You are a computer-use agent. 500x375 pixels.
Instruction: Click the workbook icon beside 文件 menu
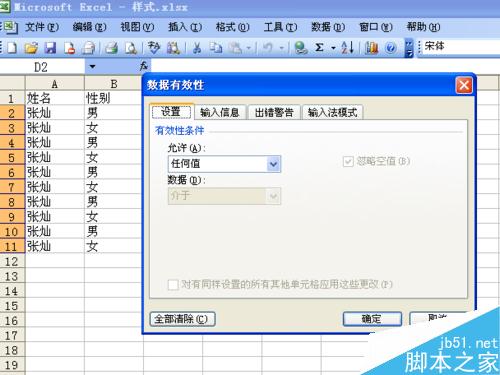click(x=10, y=27)
